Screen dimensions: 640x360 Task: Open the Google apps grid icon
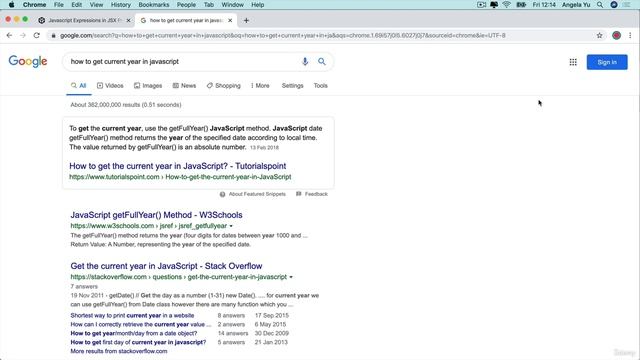point(573,62)
